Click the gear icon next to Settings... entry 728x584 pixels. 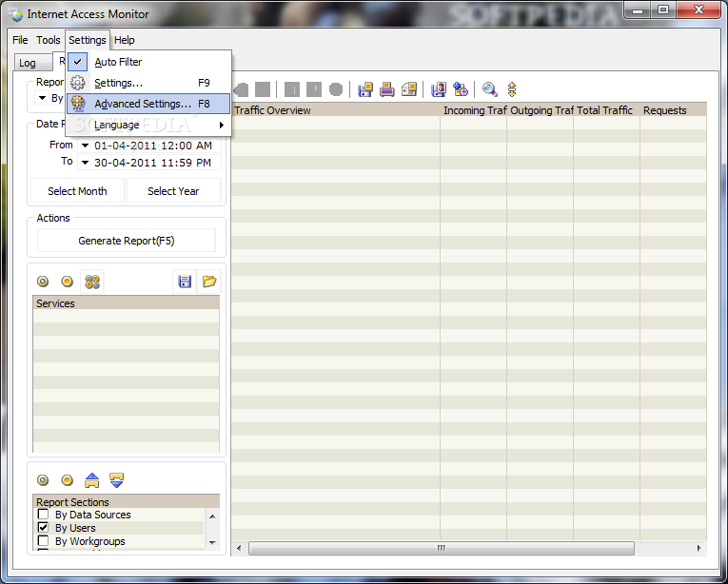pyautogui.click(x=77, y=83)
